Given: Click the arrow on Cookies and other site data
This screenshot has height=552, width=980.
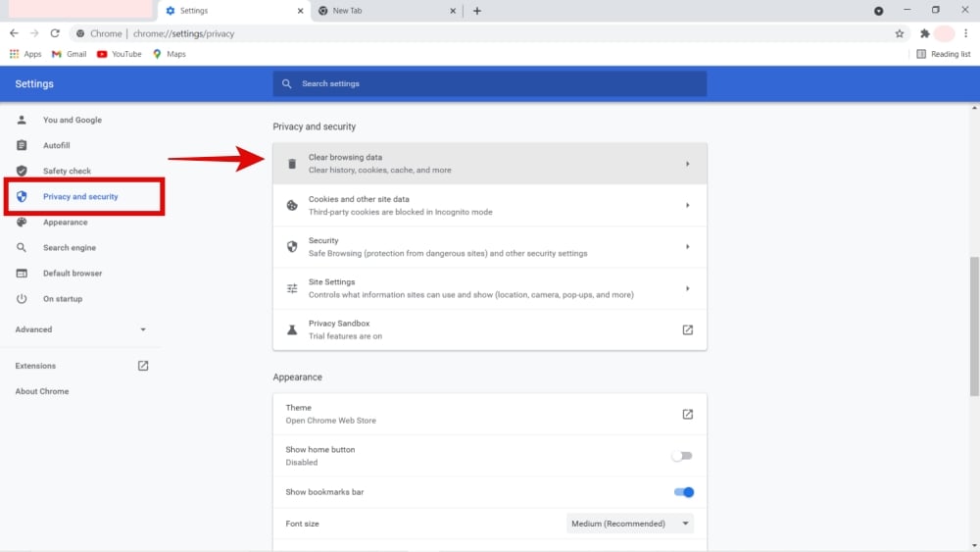Looking at the screenshot, I should tap(688, 205).
